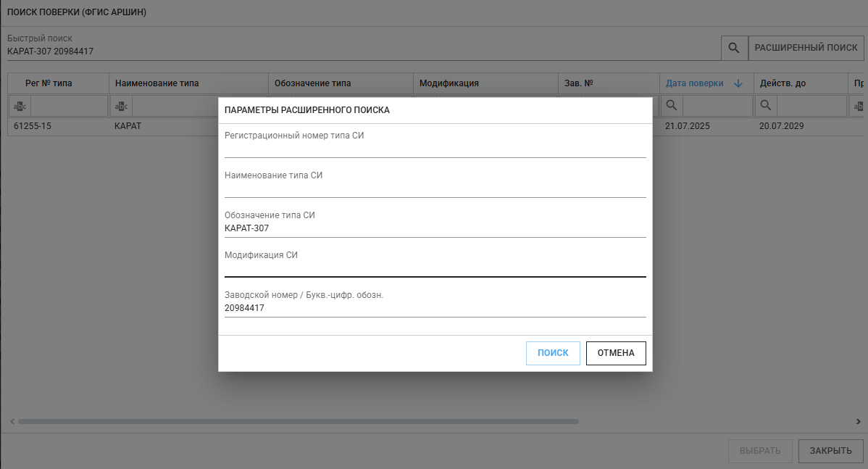Image resolution: width=868 pixels, height=469 pixels.
Task: Open РАСШИРЕННЫЙ ПОИСК advanced search
Action: click(806, 48)
